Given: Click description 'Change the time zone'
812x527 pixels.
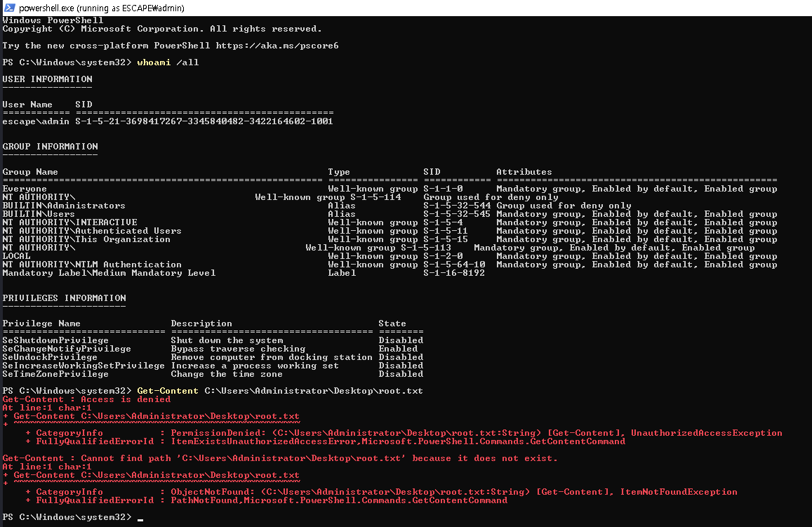Looking at the screenshot, I should tap(227, 374).
